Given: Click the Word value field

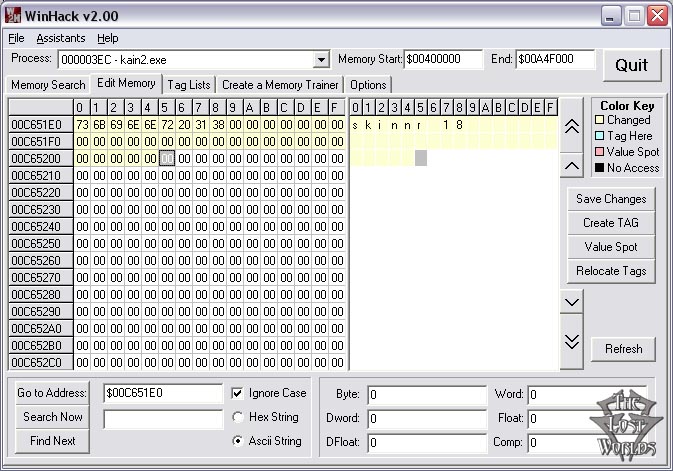Looking at the screenshot, I should tap(586, 395).
